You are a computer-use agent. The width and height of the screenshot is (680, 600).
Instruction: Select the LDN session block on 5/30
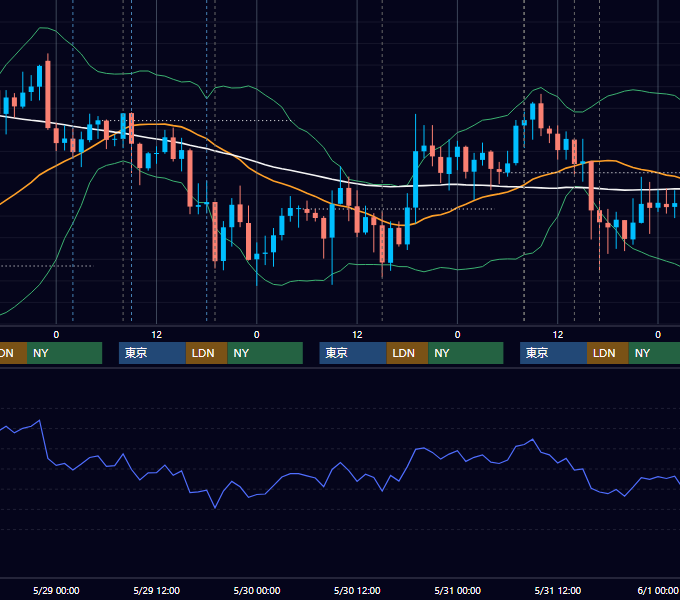point(407,353)
